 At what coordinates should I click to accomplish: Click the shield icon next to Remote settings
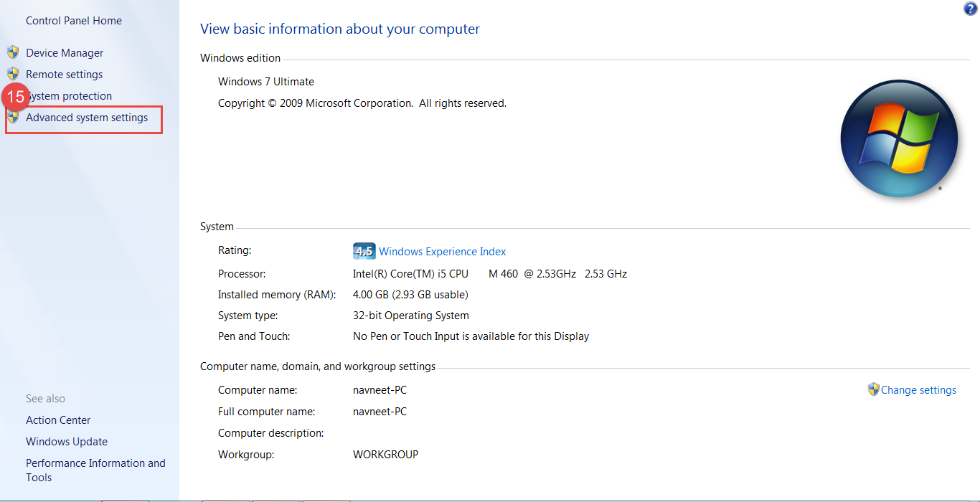coord(13,74)
